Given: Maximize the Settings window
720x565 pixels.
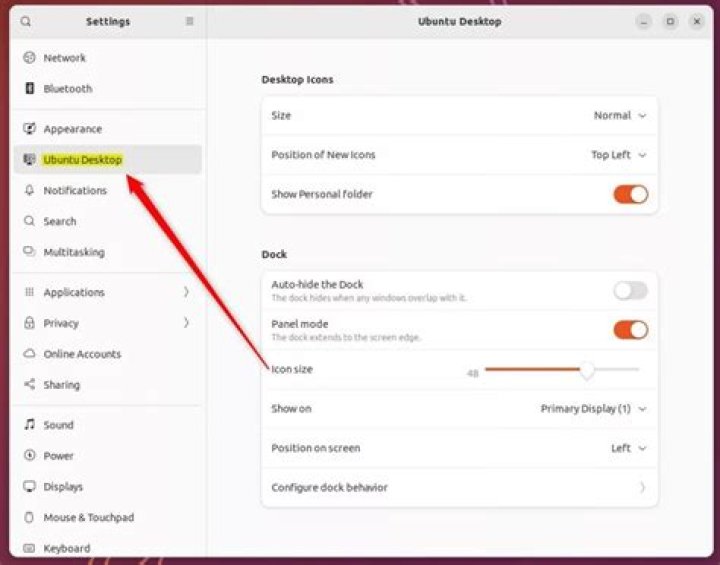Looking at the screenshot, I should coord(670,22).
